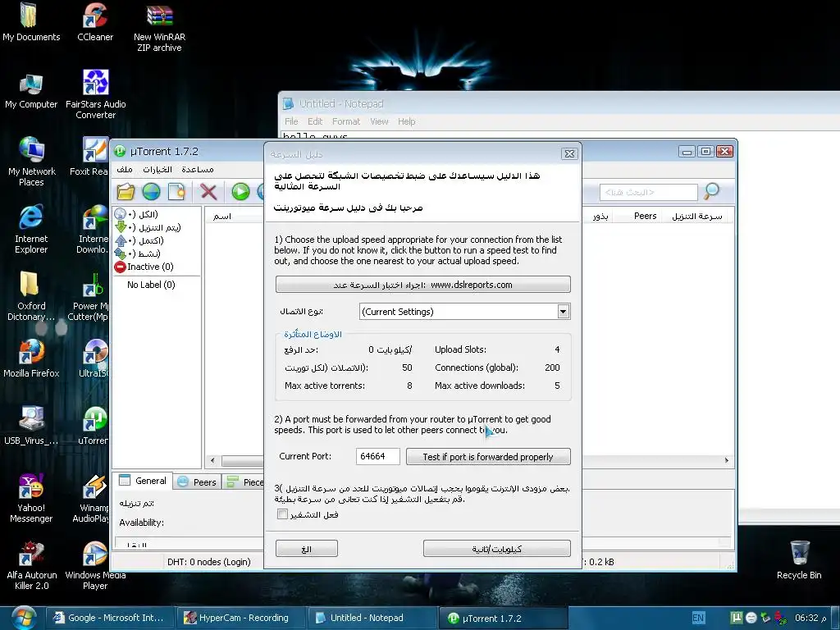Screen dimensions: 840x630
Task: Switch to the General tab in µTorrent
Action: click(143, 481)
